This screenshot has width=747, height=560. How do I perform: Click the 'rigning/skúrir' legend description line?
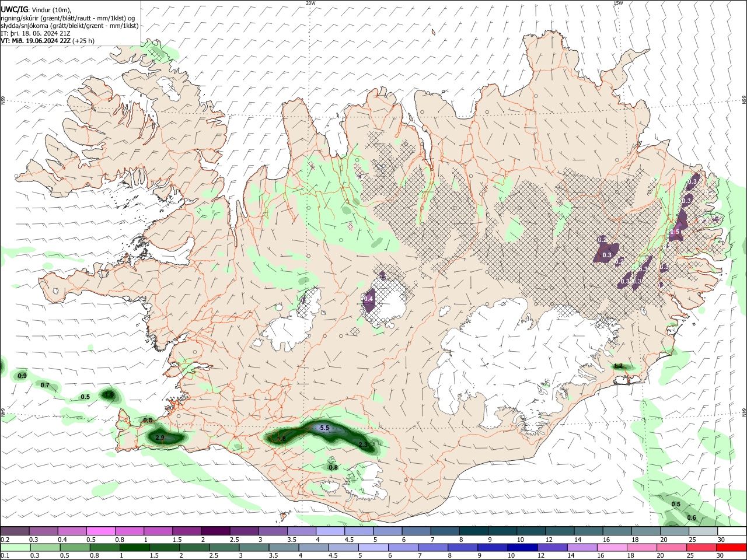click(x=67, y=17)
